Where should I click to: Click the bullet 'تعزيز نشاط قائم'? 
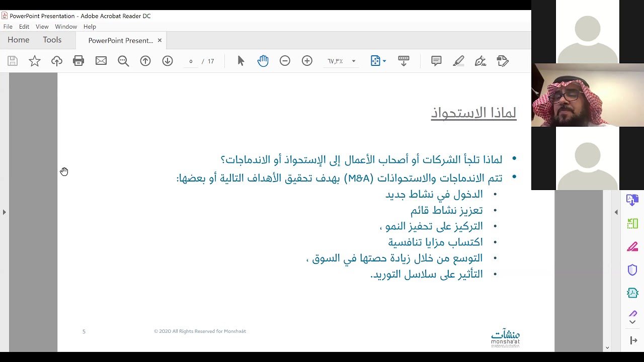[x=447, y=210]
